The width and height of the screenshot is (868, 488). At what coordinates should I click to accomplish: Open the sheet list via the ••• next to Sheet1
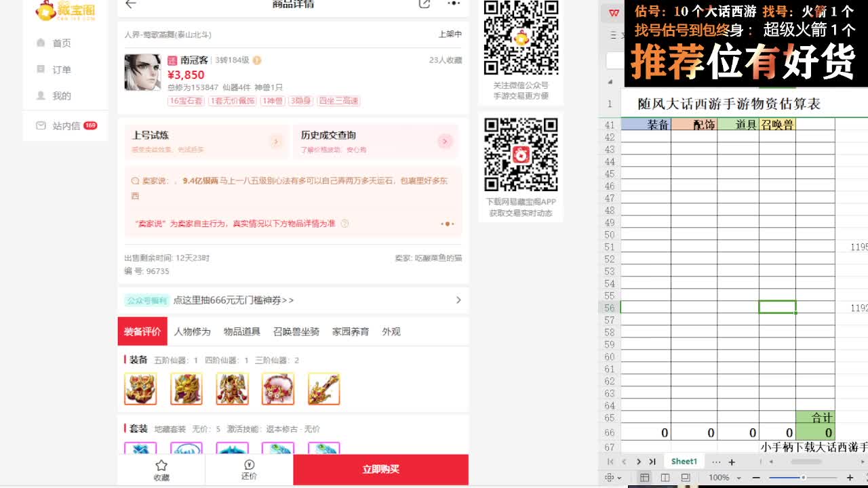click(x=715, y=461)
